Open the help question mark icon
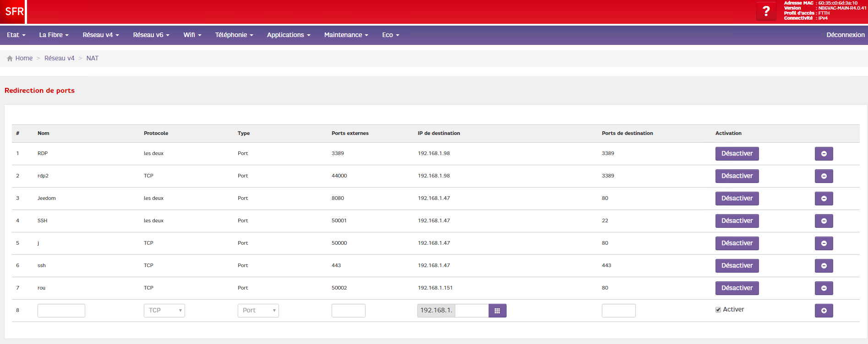Image resolution: width=868 pixels, height=344 pixels. [x=766, y=11]
